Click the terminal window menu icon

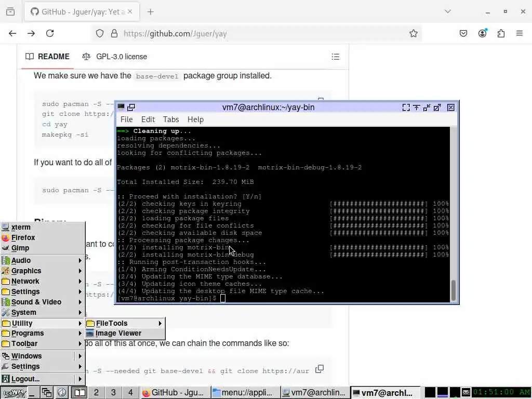pos(121,107)
